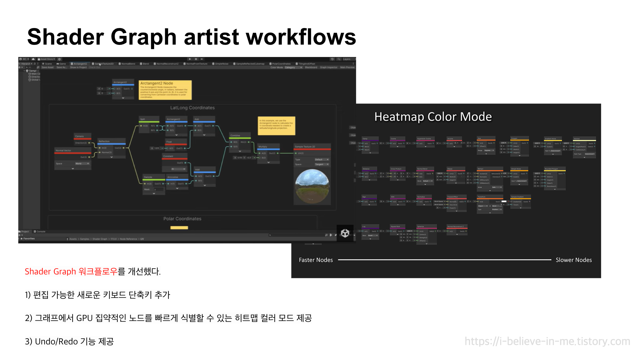Open the Constant node PI dropdown
Viewport: 644px width, 364px height.
178,169
